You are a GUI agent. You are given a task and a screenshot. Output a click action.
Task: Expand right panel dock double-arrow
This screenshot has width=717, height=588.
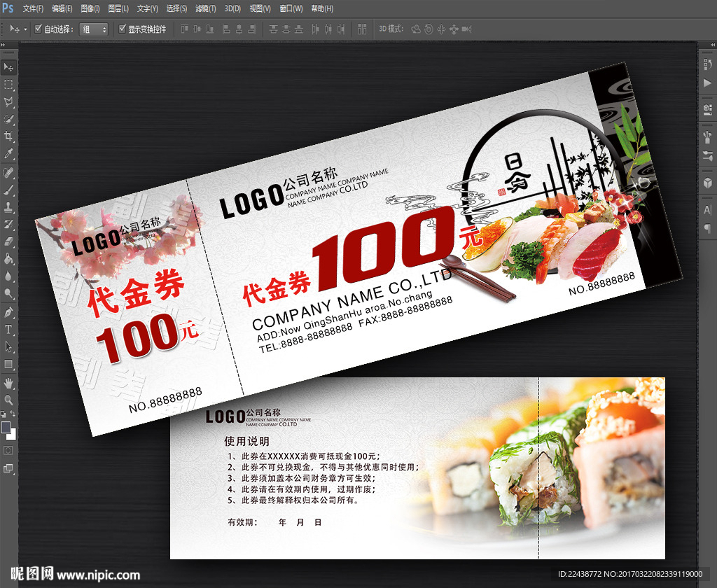tap(713, 45)
